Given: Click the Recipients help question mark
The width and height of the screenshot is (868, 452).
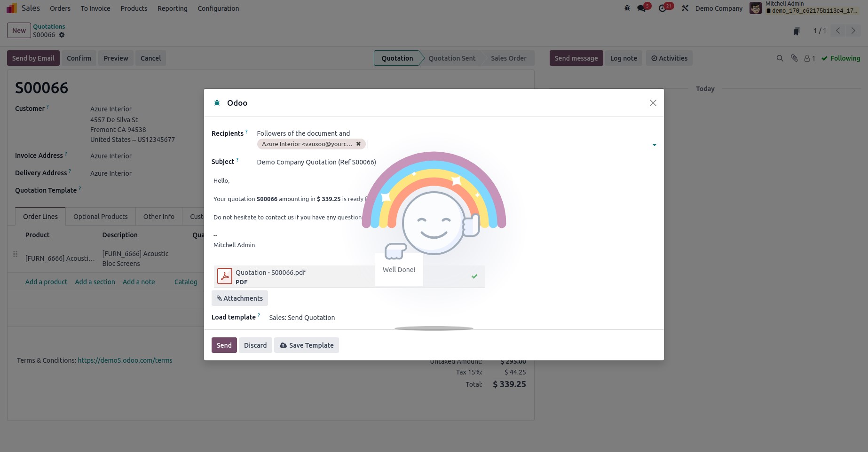Looking at the screenshot, I should (x=246, y=132).
